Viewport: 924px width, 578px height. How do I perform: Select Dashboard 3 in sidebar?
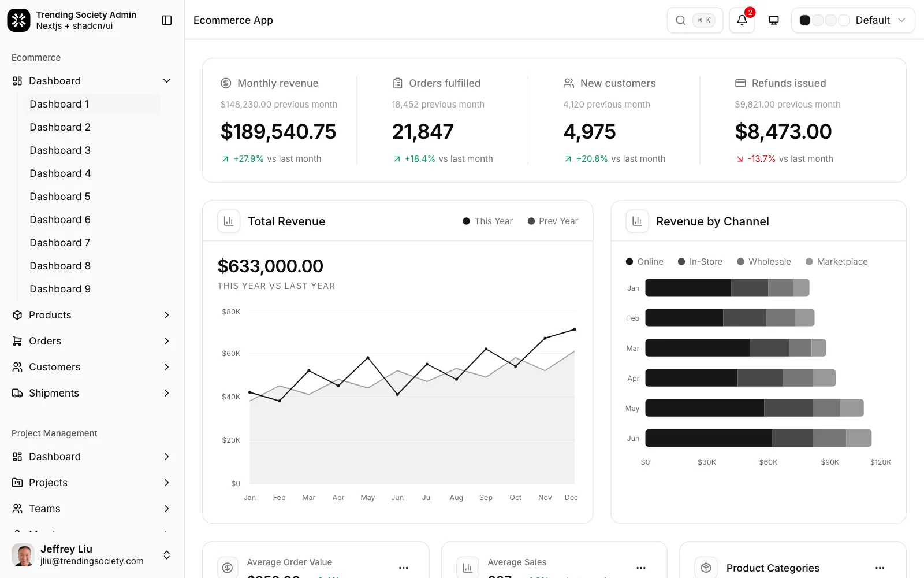[x=91, y=150]
